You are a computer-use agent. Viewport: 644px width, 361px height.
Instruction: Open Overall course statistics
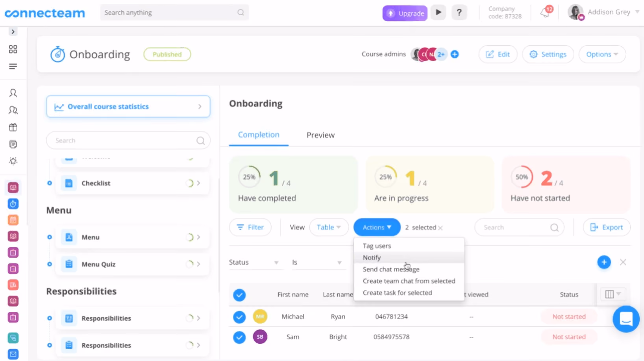pos(128,106)
